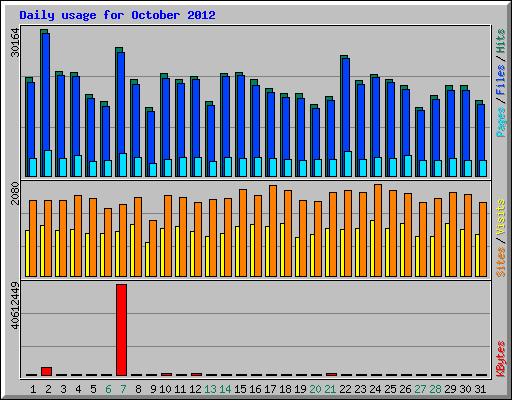Click day label 19 on x-axis
This screenshot has height=400, width=512.
[x=300, y=389]
